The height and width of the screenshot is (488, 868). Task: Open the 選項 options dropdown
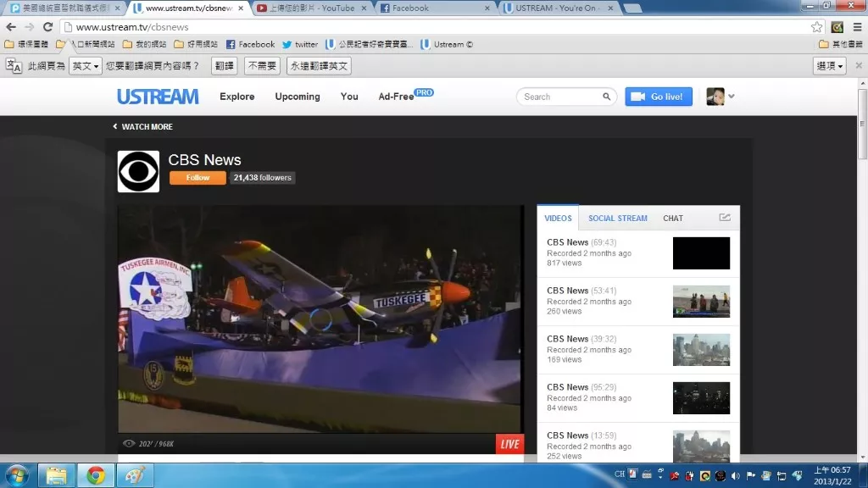[829, 66]
